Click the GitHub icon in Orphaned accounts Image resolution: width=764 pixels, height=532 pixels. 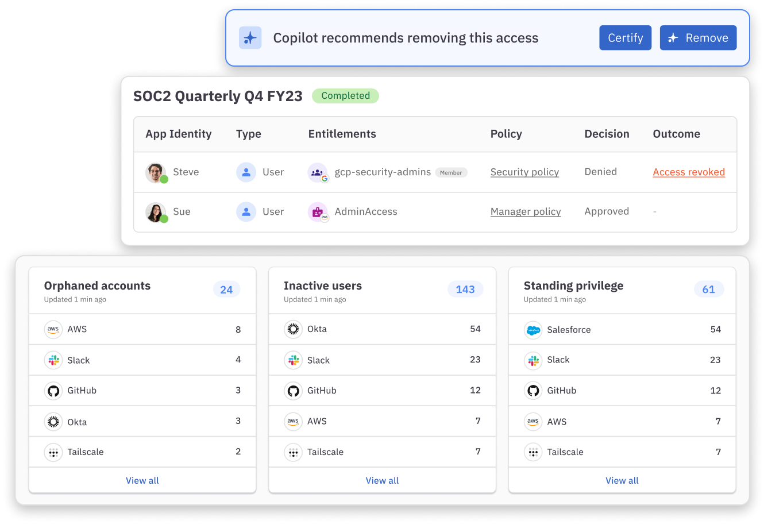[53, 391]
